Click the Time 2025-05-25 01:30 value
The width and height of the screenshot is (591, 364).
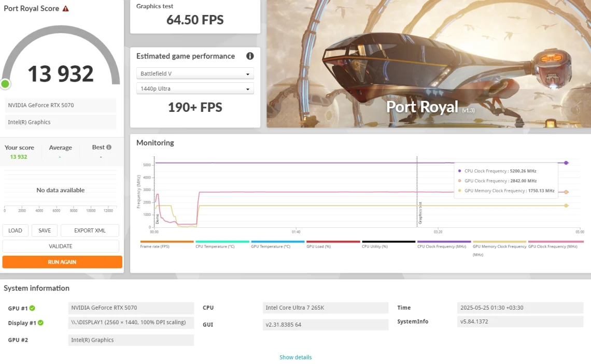[520, 308]
